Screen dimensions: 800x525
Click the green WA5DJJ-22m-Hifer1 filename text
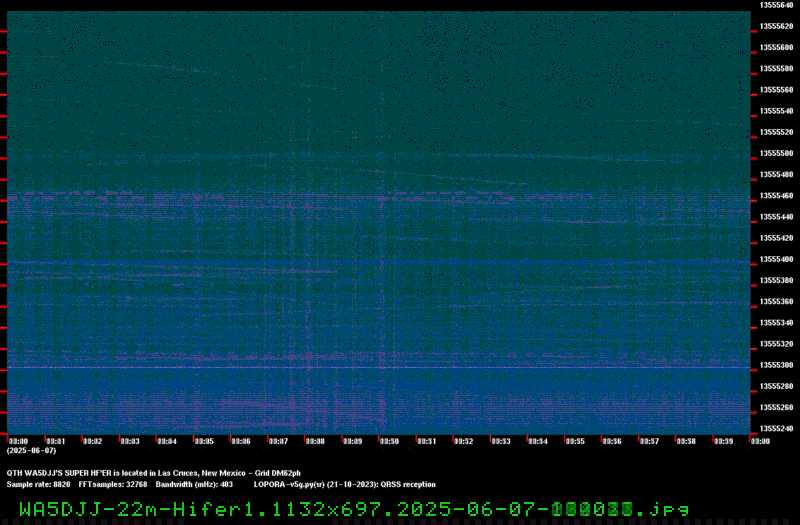tap(355, 509)
